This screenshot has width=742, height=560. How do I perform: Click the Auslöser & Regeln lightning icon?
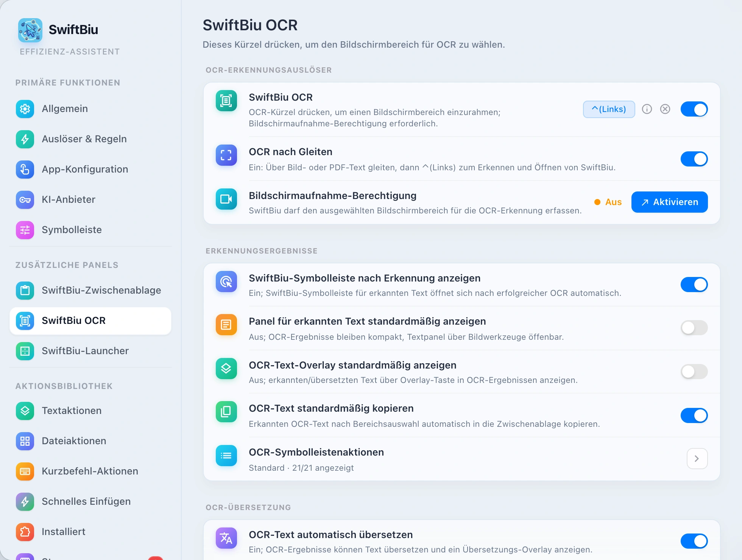tap(25, 139)
